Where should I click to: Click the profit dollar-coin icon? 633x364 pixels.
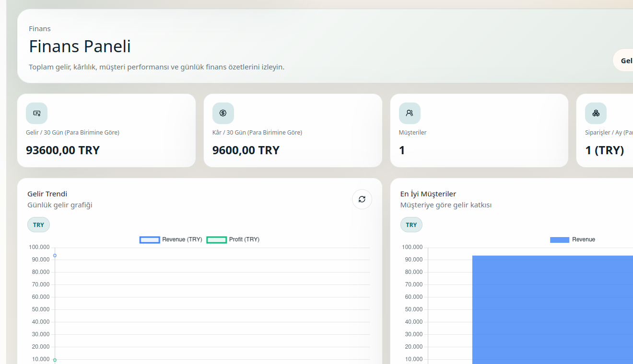[x=223, y=113]
